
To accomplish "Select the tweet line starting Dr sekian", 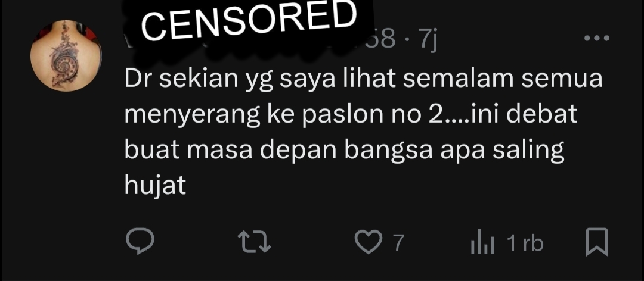I will pos(364,79).
